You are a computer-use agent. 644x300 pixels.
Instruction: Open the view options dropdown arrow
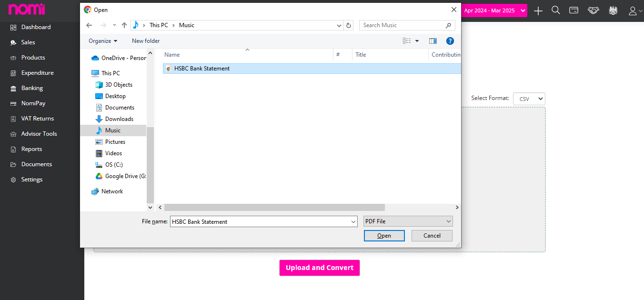(417, 41)
